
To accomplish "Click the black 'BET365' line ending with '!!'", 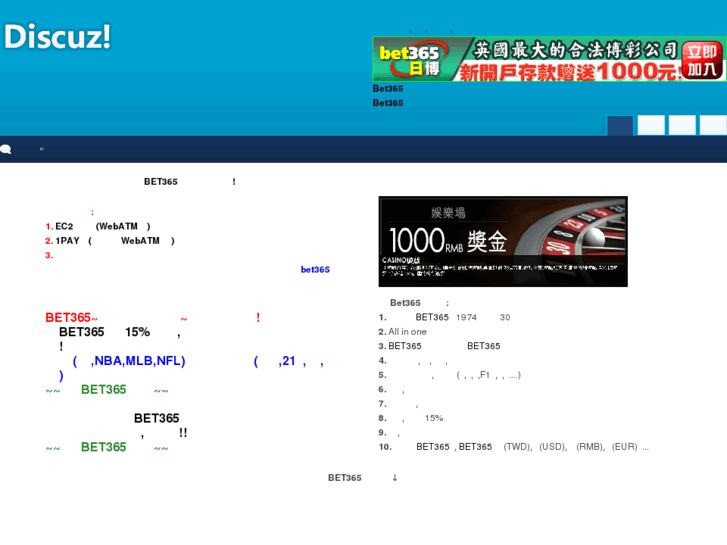I will [x=160, y=425].
